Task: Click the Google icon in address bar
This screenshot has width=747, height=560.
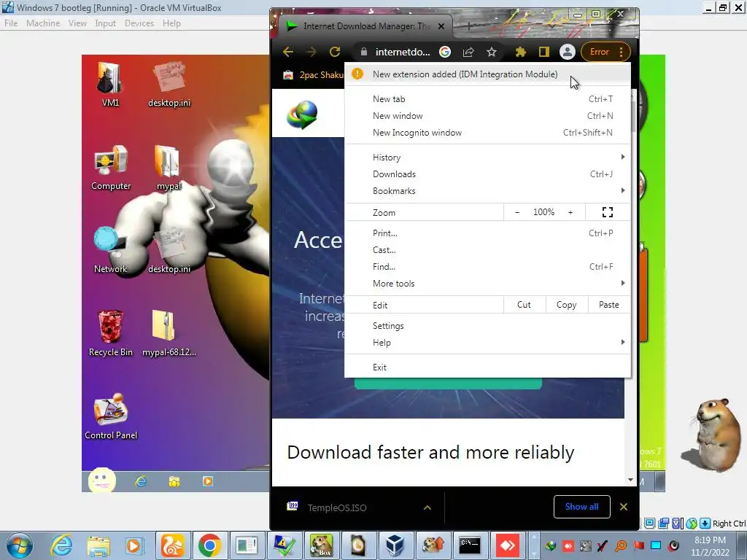Action: [445, 52]
